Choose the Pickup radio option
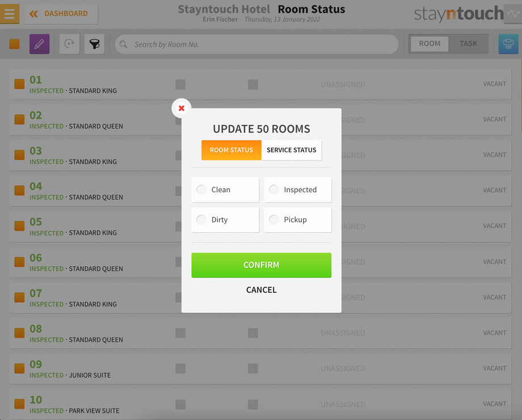Image resolution: width=522 pixels, height=420 pixels. pyautogui.click(x=298, y=220)
